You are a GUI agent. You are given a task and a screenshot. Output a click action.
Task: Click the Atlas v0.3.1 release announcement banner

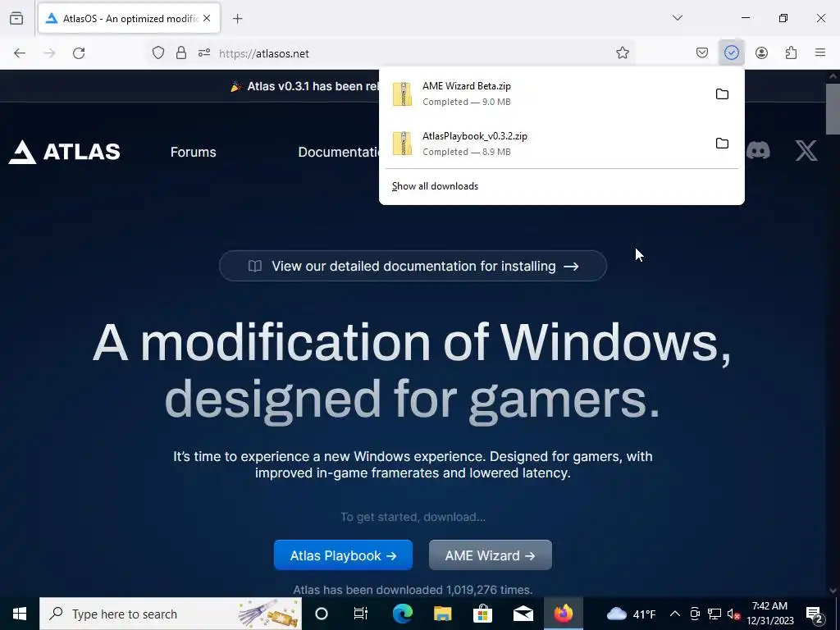pos(304,86)
